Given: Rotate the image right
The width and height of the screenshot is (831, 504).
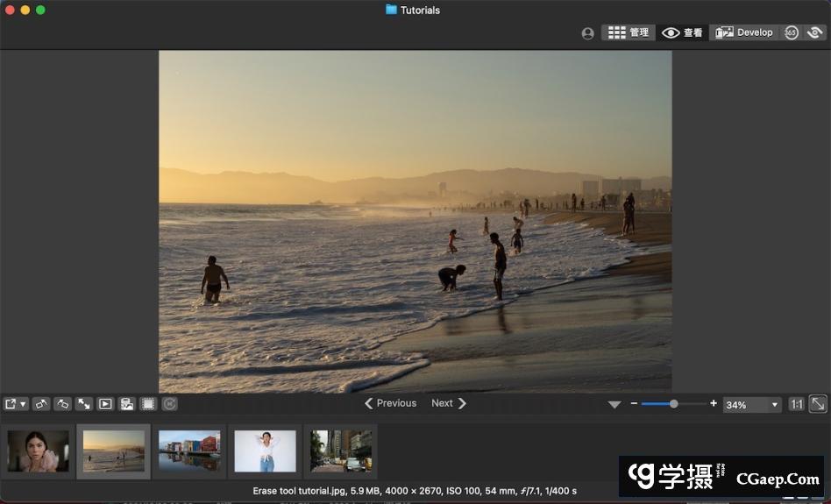Looking at the screenshot, I should (62, 404).
